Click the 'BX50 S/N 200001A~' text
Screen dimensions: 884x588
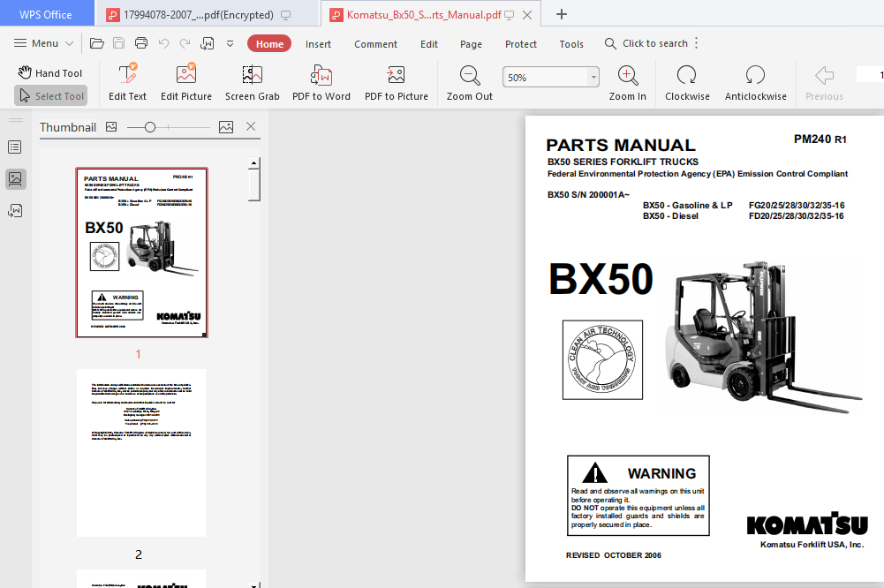pos(588,194)
